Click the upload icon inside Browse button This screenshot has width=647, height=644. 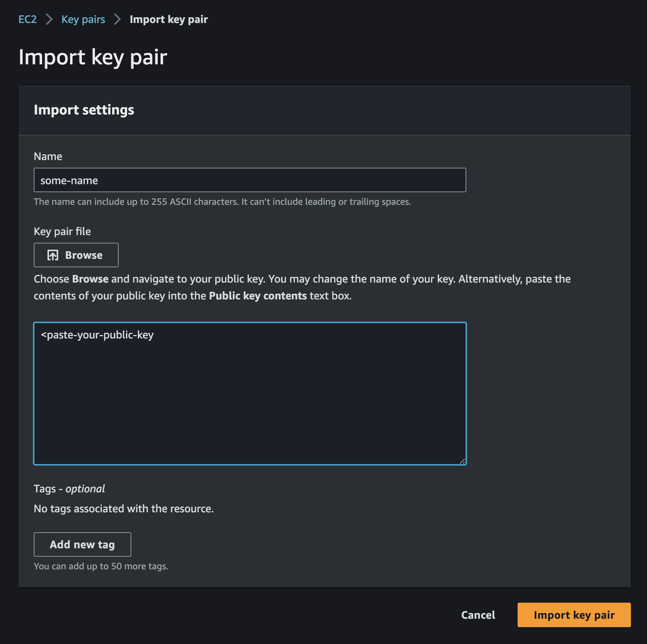click(x=52, y=255)
